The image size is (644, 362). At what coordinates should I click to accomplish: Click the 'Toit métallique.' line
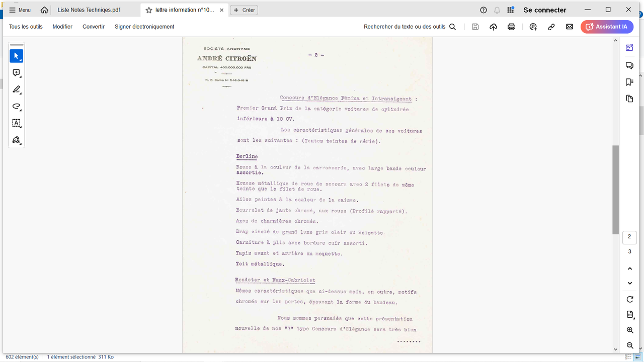(260, 264)
